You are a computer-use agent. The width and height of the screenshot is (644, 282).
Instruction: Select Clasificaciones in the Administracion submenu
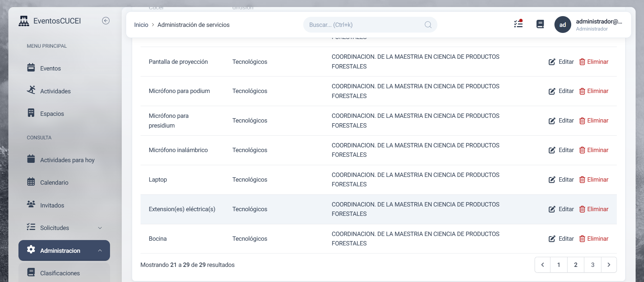60,273
